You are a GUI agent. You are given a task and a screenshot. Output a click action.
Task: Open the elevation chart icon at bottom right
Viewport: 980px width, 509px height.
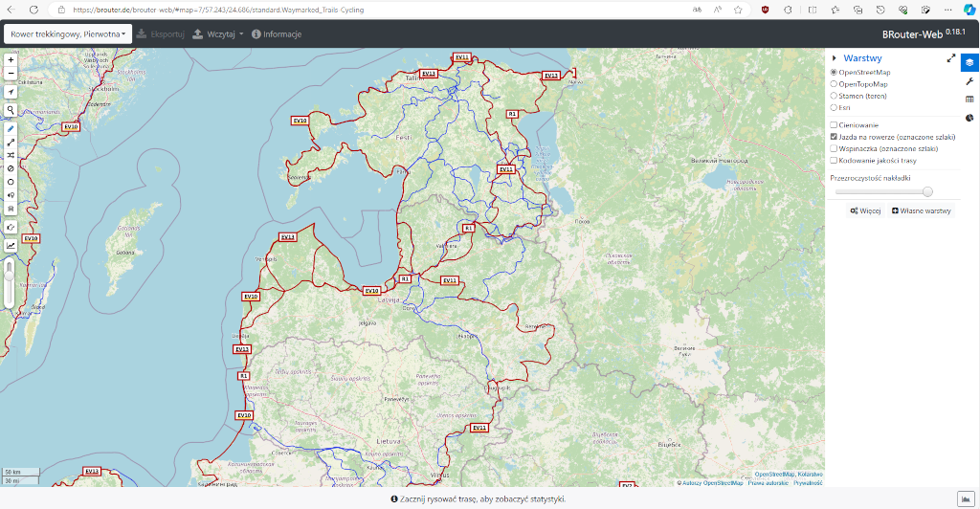966,498
